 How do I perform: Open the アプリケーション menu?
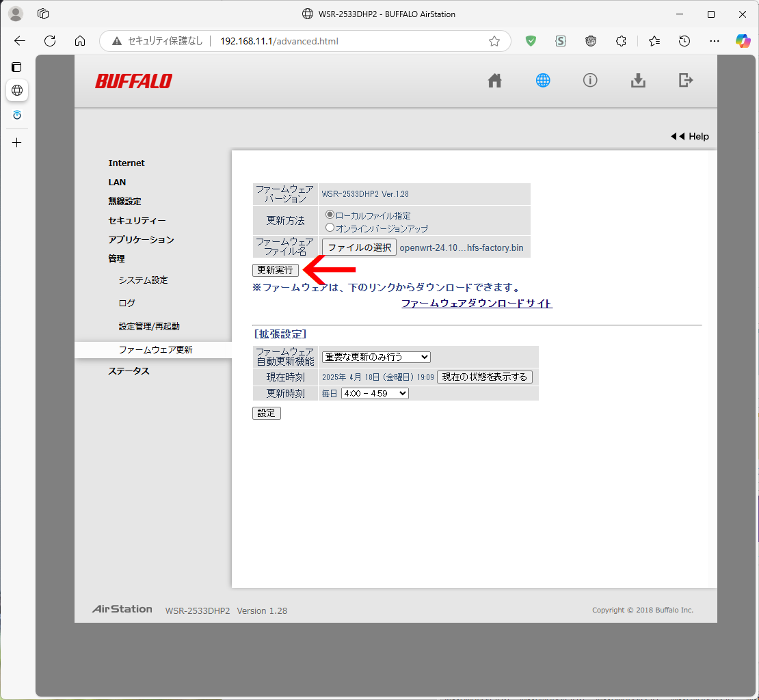coord(141,239)
